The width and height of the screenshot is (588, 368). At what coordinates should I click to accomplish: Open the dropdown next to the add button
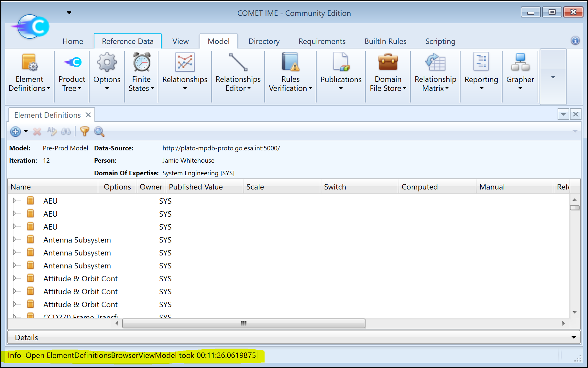click(25, 132)
